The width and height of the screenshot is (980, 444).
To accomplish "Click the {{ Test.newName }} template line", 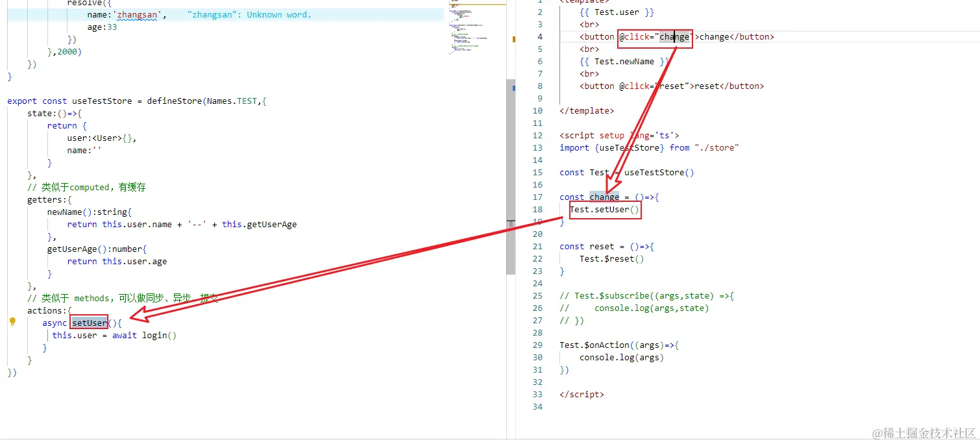I will [x=624, y=61].
